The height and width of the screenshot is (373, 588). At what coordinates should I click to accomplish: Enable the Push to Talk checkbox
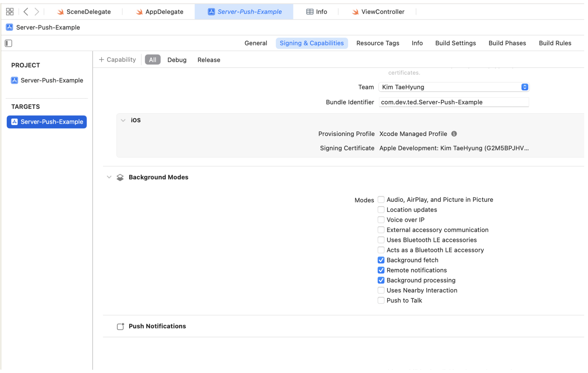[x=381, y=301]
